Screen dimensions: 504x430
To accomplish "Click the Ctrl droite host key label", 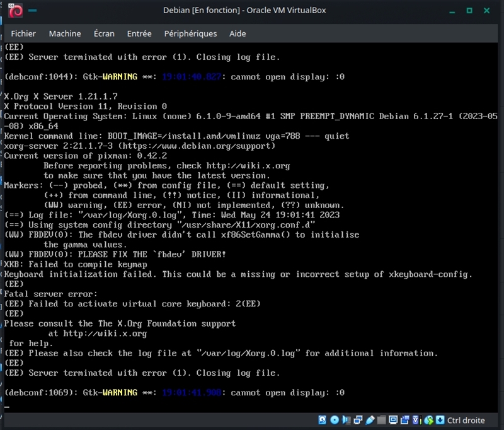I will tap(466, 421).
